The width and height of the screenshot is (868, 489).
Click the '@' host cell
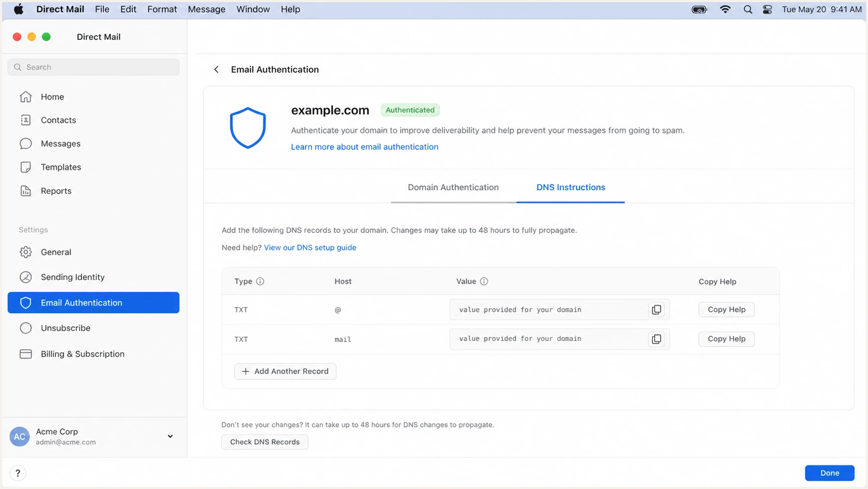coord(338,310)
